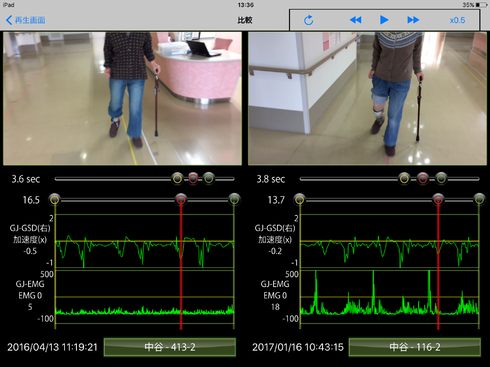
Task: Change the x0.5 playback speed
Action: point(457,20)
